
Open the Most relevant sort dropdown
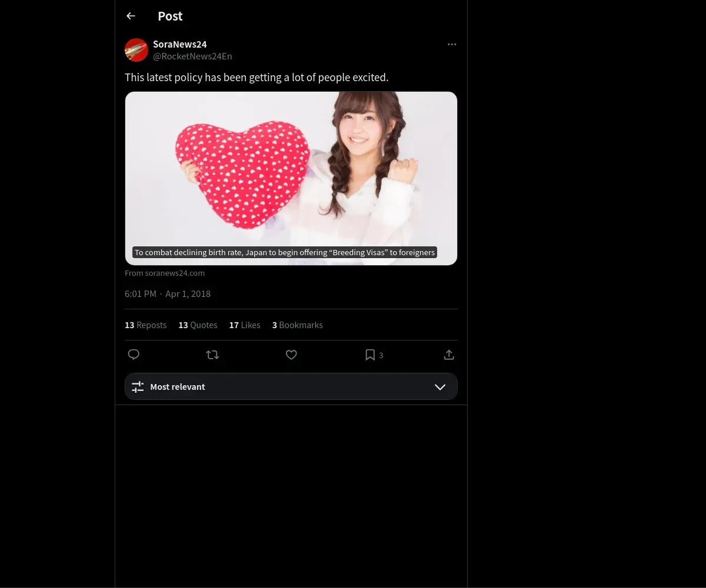click(x=291, y=386)
